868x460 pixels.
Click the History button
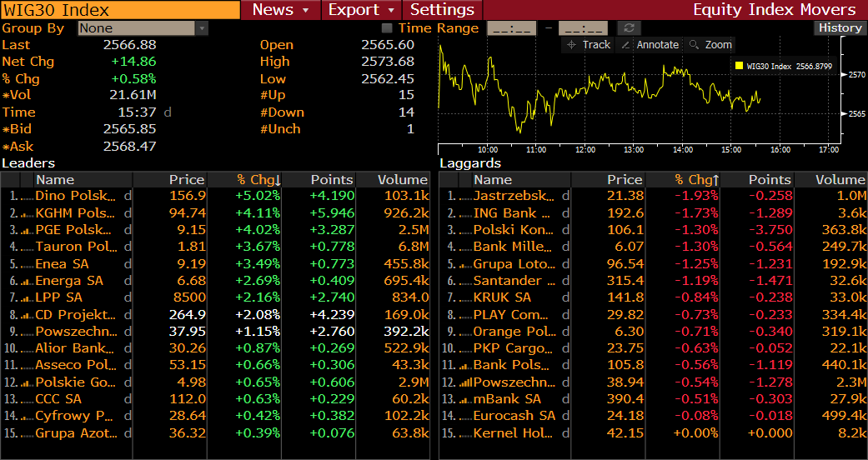840,27
